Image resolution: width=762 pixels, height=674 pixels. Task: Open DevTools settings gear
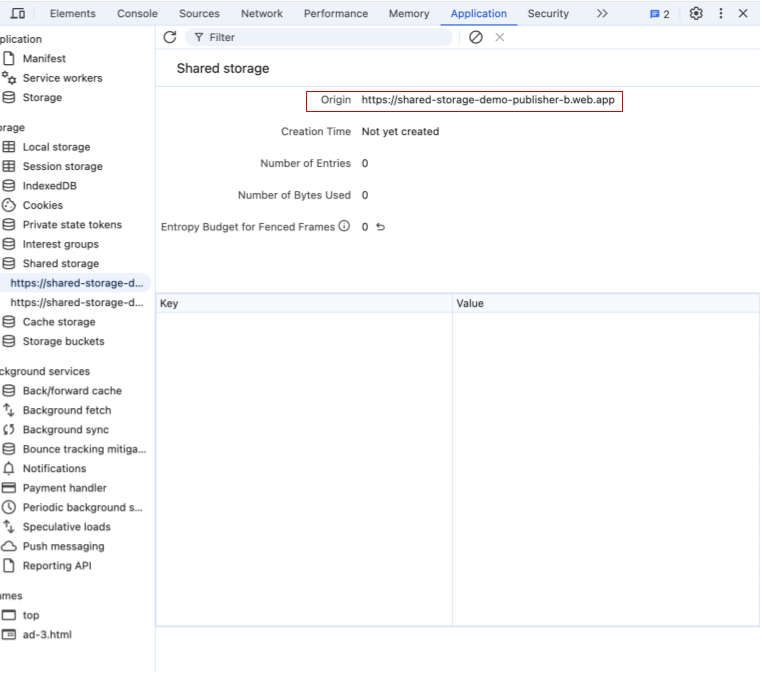click(x=697, y=14)
